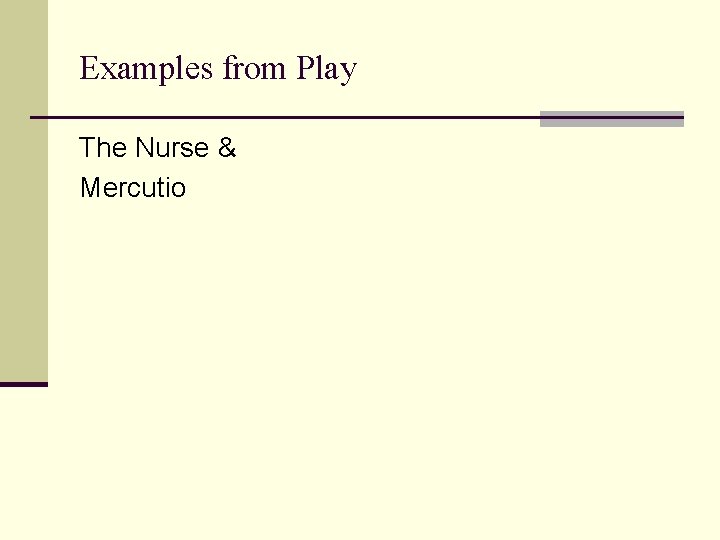
Task: Click the word "Examples" in the title
Action: (x=147, y=69)
